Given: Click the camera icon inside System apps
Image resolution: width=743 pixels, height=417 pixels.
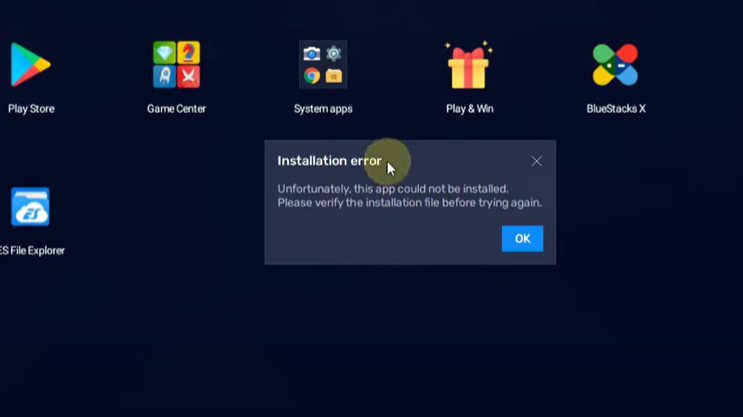Looking at the screenshot, I should pyautogui.click(x=312, y=54).
